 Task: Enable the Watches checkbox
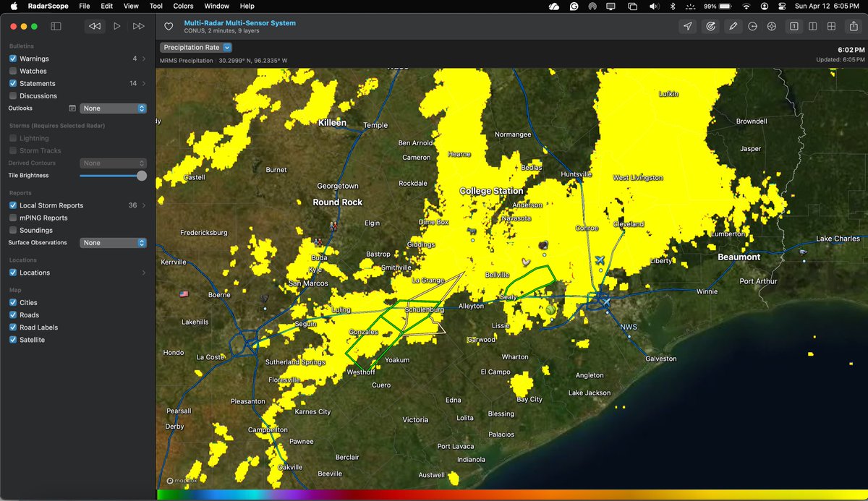coord(13,71)
